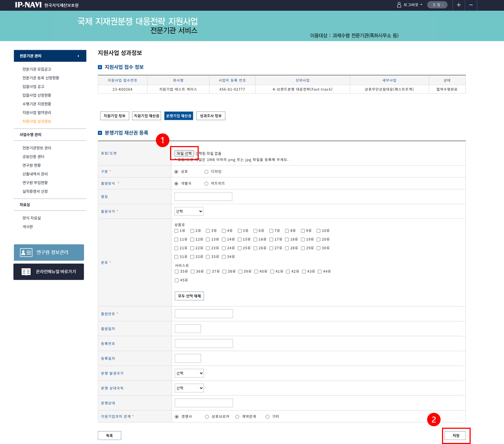The image size is (504, 444).
Task: Open 온라인매뉴얼 바로가기 book icon
Action: (x=26, y=272)
